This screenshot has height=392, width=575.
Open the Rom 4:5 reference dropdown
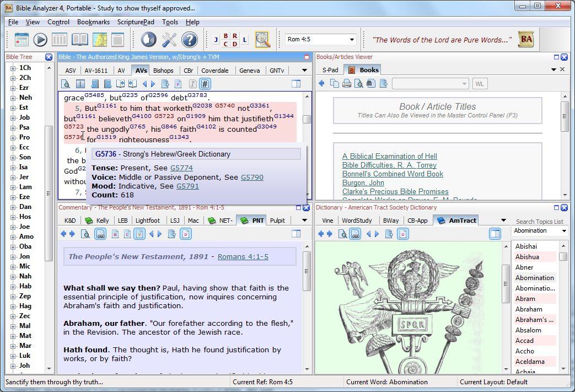coord(352,39)
